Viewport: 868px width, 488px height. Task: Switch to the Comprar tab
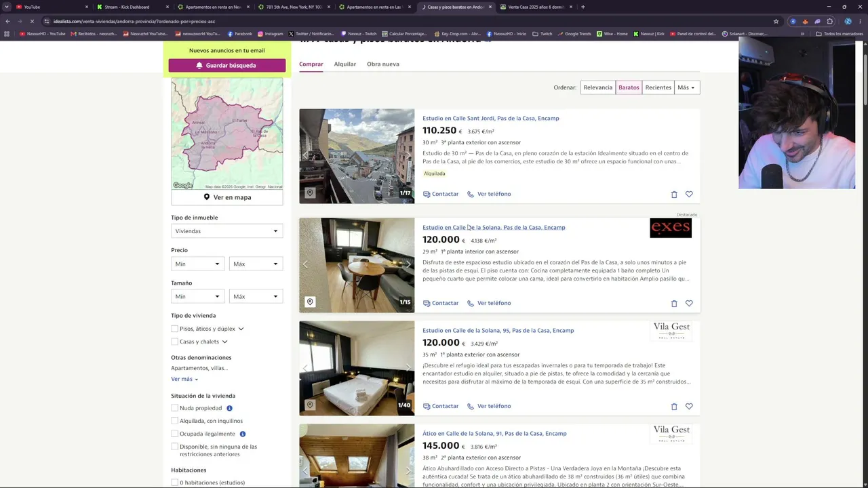point(311,64)
